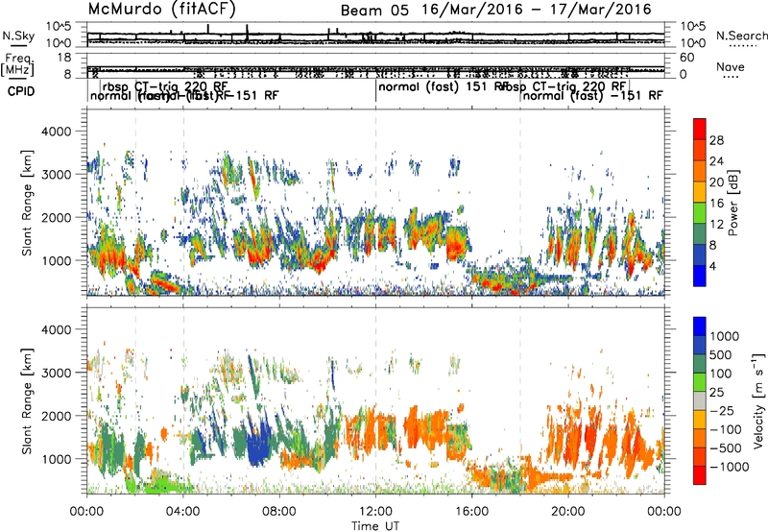Click the 12:00 time axis label

375,512
